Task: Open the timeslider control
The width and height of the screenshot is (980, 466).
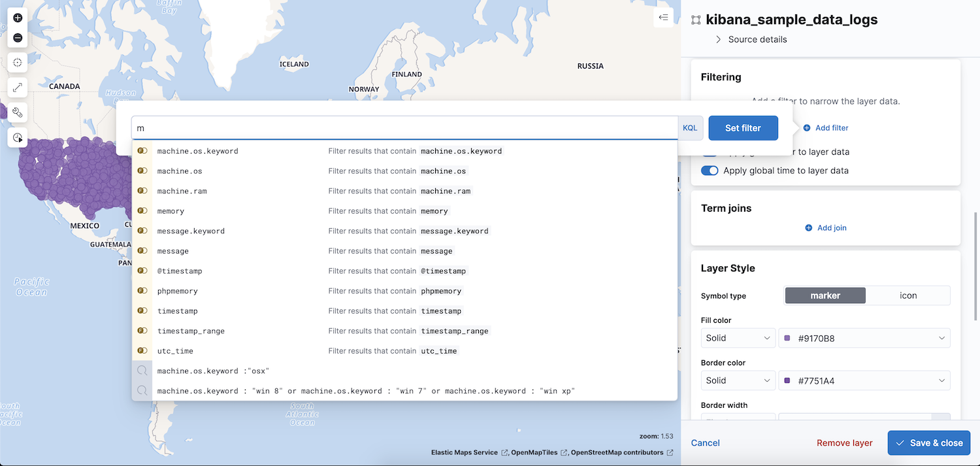Action: 18,137
